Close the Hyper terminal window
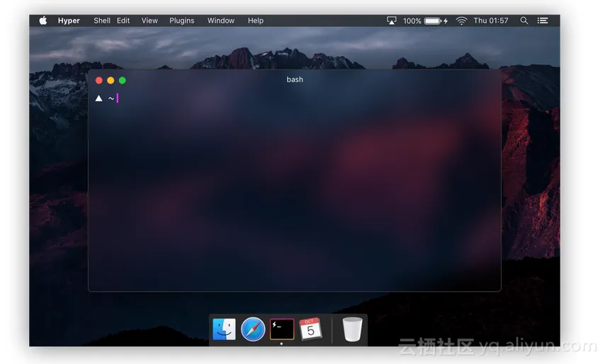Screen dimensions: 605x364 (x=98, y=80)
